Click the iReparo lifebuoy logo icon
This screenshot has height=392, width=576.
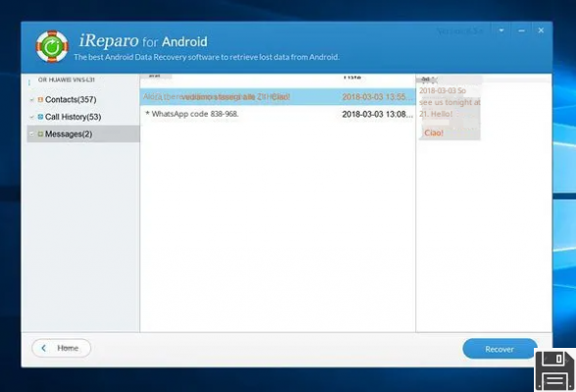pos(52,46)
